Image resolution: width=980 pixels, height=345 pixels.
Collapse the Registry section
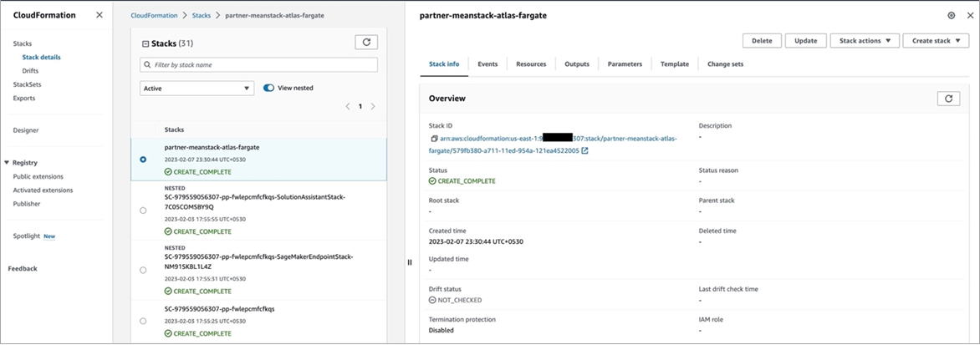tap(7, 163)
